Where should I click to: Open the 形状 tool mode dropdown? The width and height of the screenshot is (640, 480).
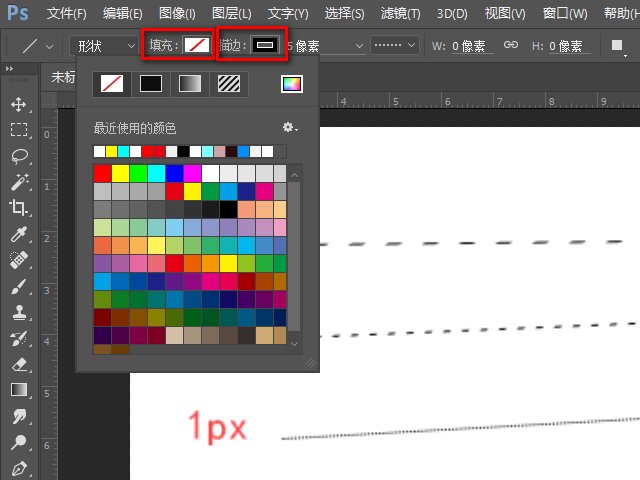105,46
